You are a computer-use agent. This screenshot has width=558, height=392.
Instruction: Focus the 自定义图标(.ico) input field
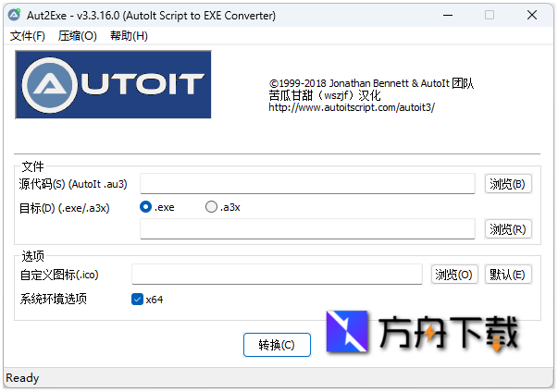[x=277, y=274]
